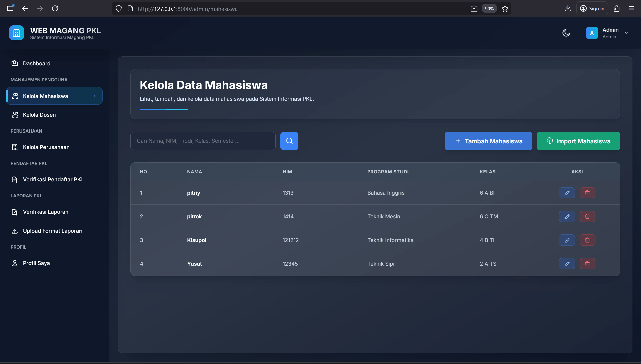This screenshot has height=364, width=641.
Task: Click Teknik Mesin program cell
Action: tap(384, 216)
